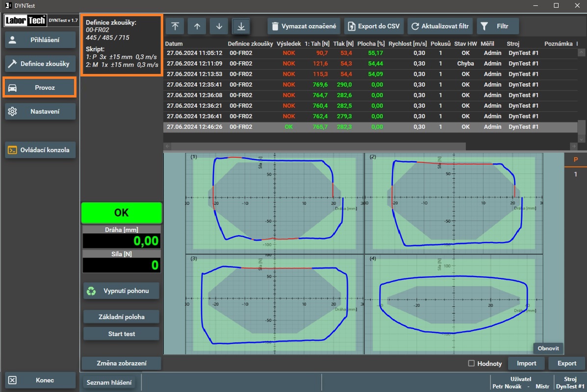Click Konec to exit application
Viewport: 587px width, 392px height.
[x=40, y=380]
